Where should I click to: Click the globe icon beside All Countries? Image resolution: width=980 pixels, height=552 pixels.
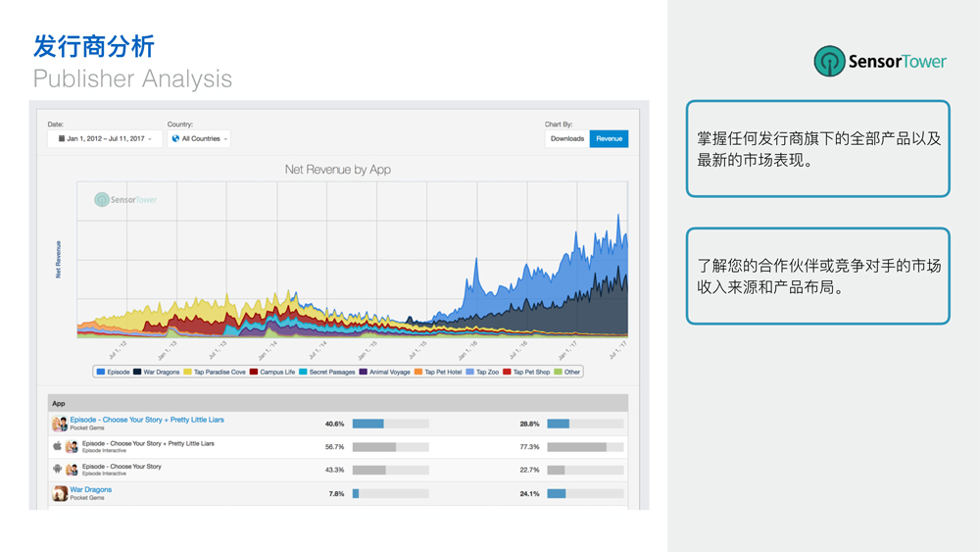[x=175, y=139]
